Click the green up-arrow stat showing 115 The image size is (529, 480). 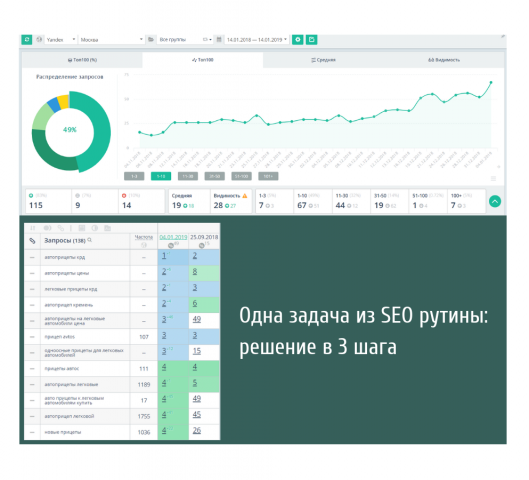(48, 201)
